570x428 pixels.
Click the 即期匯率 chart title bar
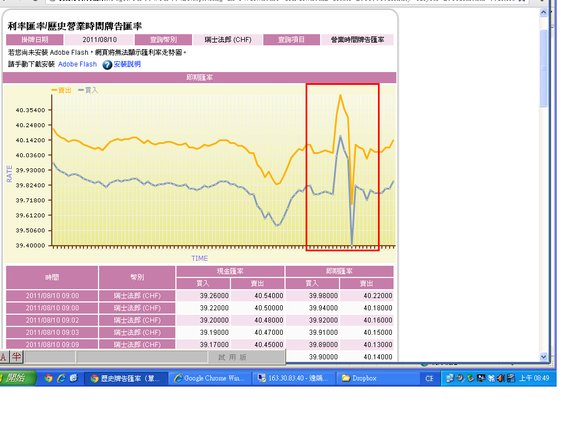pyautogui.click(x=200, y=77)
